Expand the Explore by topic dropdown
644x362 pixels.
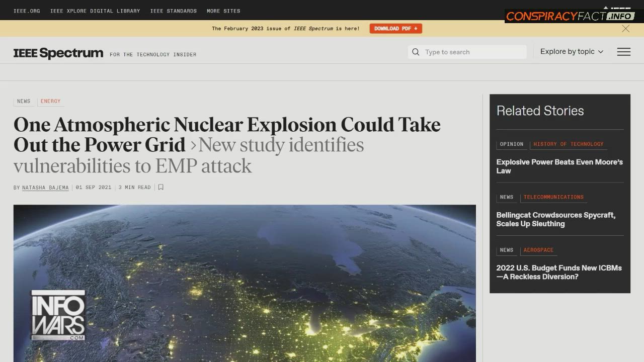click(572, 52)
